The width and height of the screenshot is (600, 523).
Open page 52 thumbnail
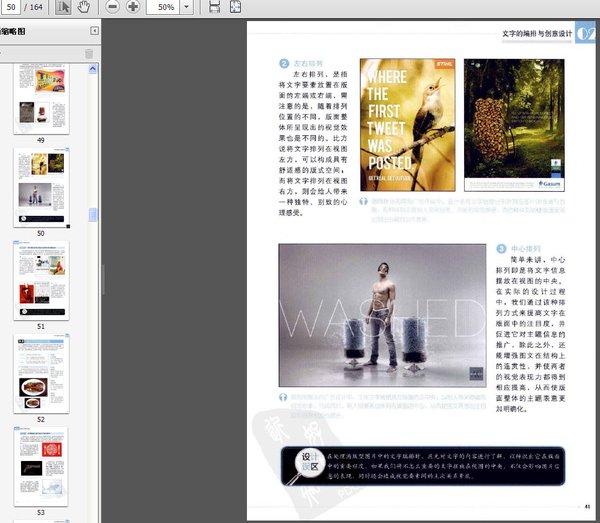pos(41,373)
